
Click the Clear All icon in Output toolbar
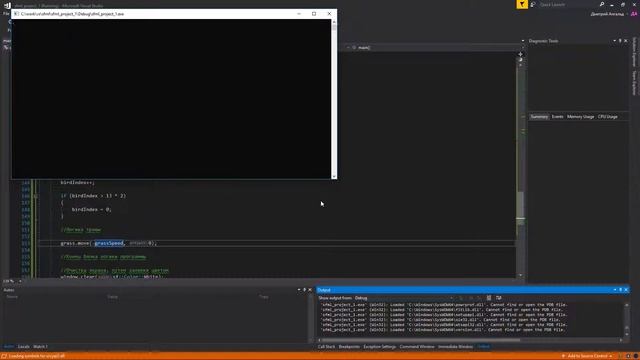coord(489,298)
